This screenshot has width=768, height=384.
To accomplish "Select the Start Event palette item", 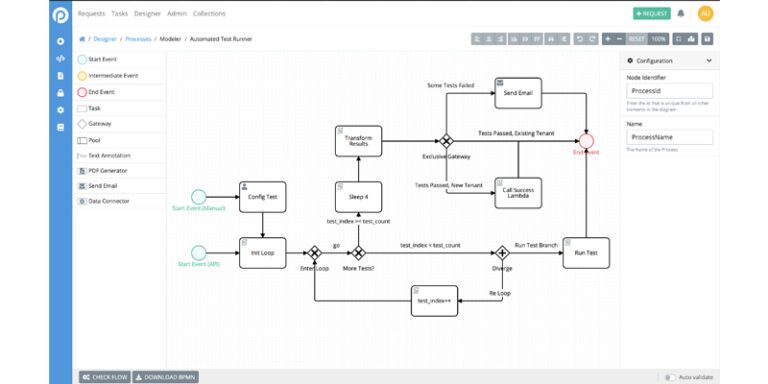I will [x=119, y=59].
